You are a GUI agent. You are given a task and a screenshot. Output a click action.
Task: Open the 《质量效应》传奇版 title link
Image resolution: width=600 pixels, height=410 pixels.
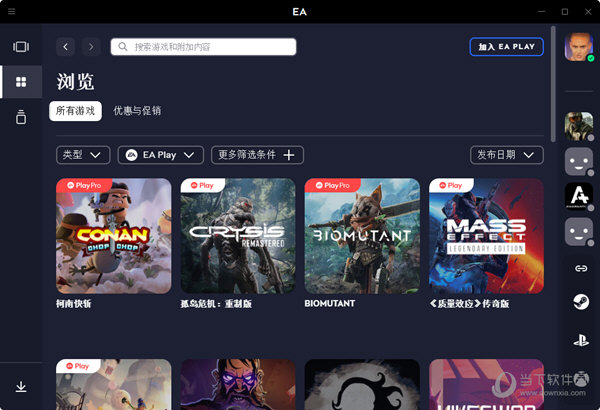[x=469, y=304]
